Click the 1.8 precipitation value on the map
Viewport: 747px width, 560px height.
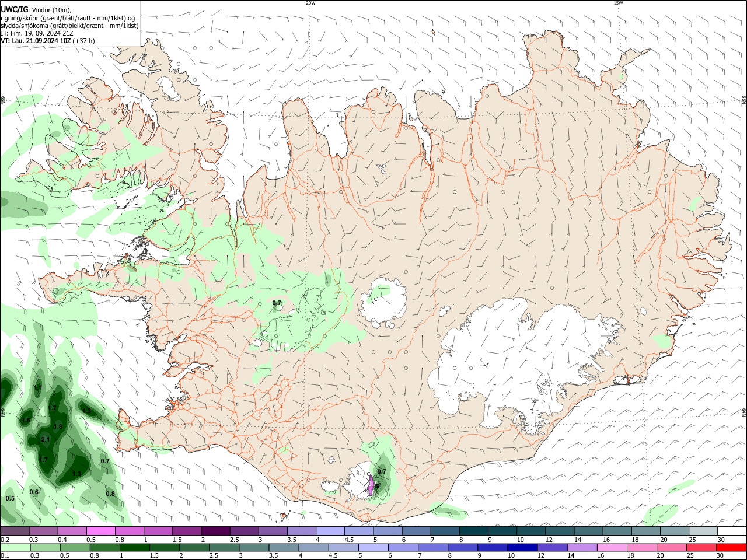coord(58,426)
